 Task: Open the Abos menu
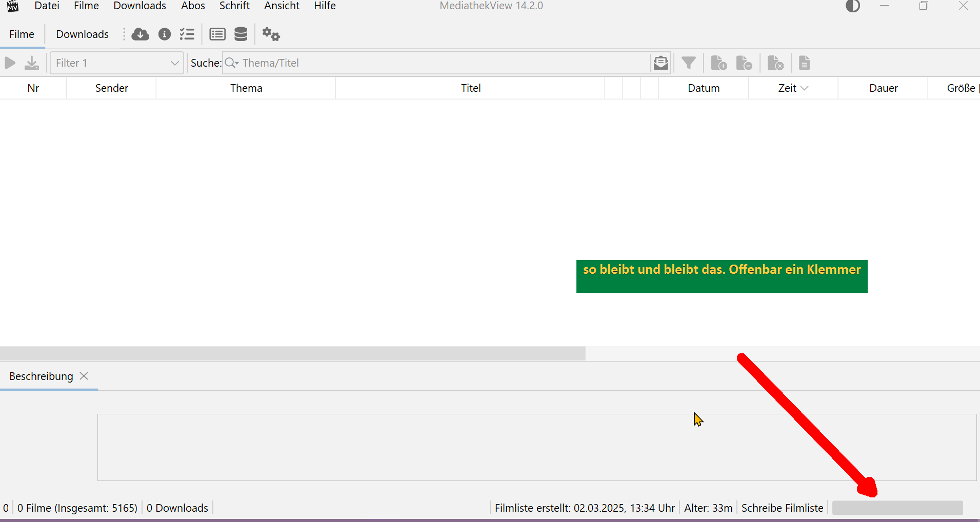pyautogui.click(x=193, y=6)
